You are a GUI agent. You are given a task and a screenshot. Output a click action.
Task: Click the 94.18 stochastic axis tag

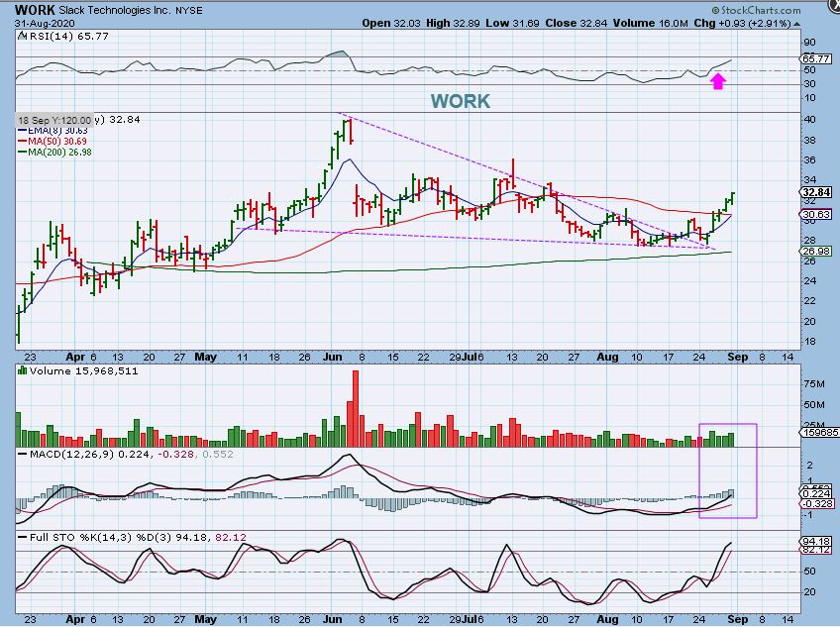816,541
